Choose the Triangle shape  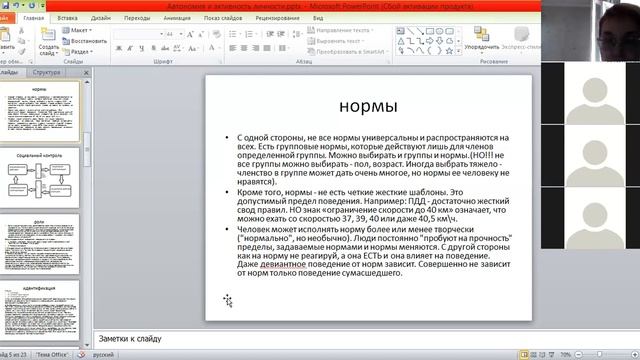pos(400,41)
